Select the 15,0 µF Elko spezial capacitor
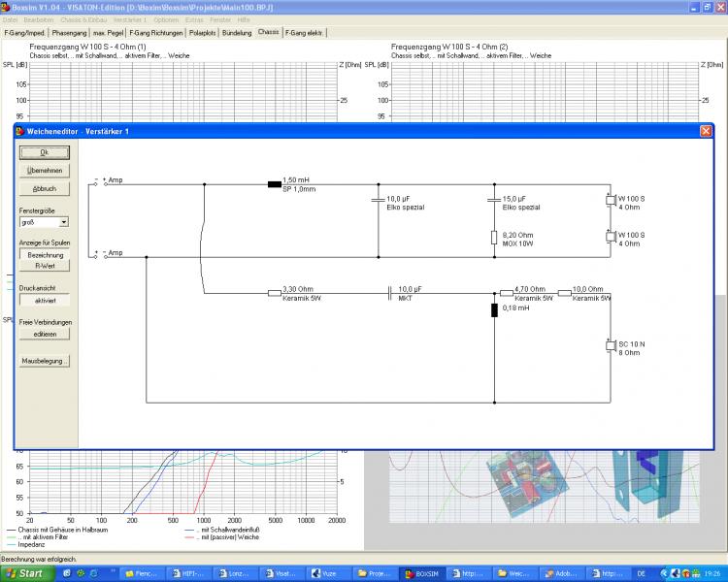This screenshot has width=728, height=582. coord(494,201)
